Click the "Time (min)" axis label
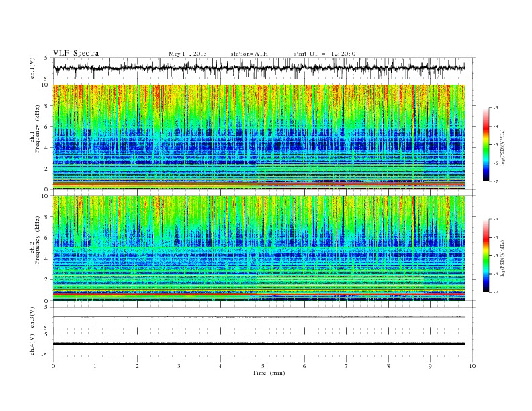This screenshot has height=411, width=532. [x=269, y=373]
